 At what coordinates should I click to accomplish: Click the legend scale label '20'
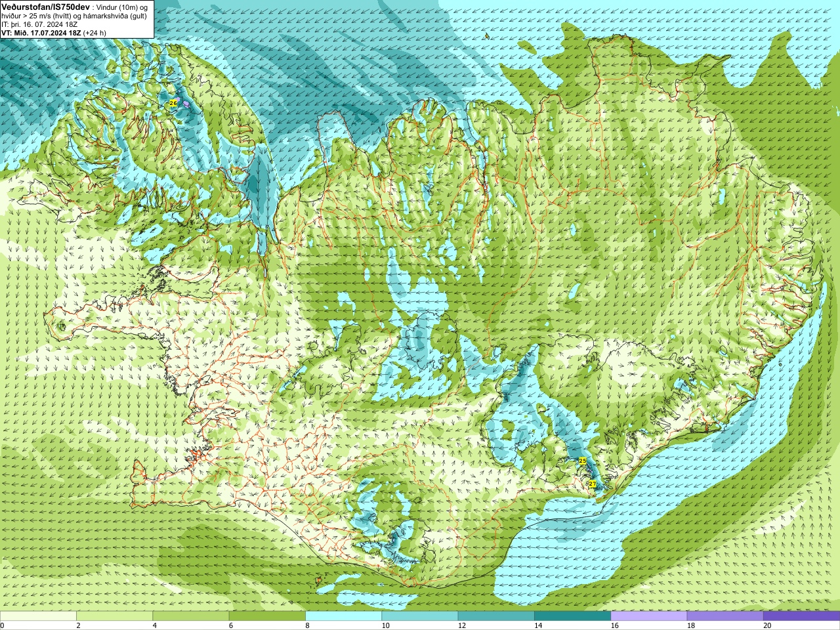pyautogui.click(x=767, y=625)
